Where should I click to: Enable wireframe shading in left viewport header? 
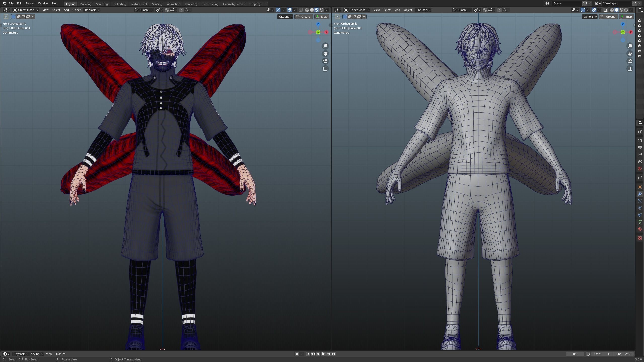click(307, 10)
